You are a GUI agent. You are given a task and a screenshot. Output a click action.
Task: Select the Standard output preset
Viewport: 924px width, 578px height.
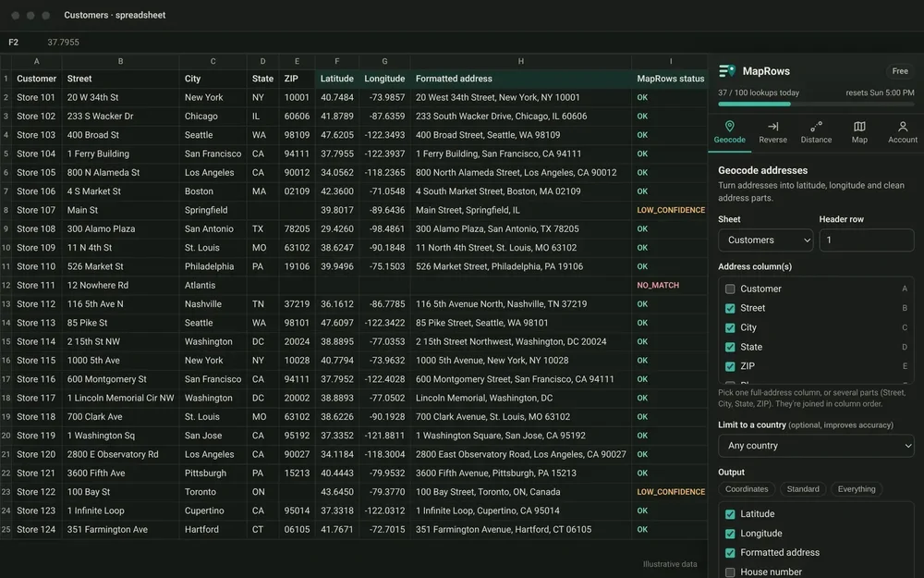pos(803,489)
